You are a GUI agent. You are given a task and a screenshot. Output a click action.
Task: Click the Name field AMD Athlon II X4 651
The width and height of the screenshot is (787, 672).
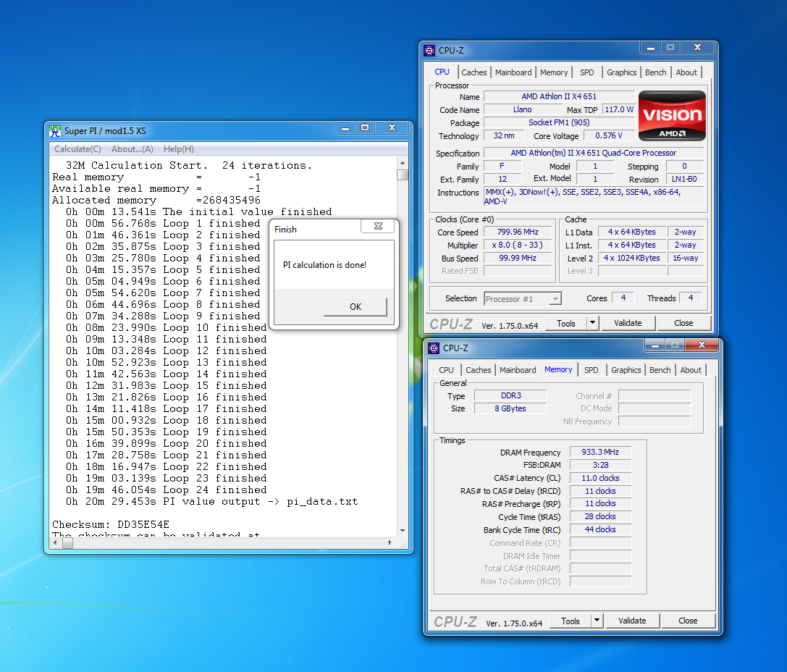559,96
